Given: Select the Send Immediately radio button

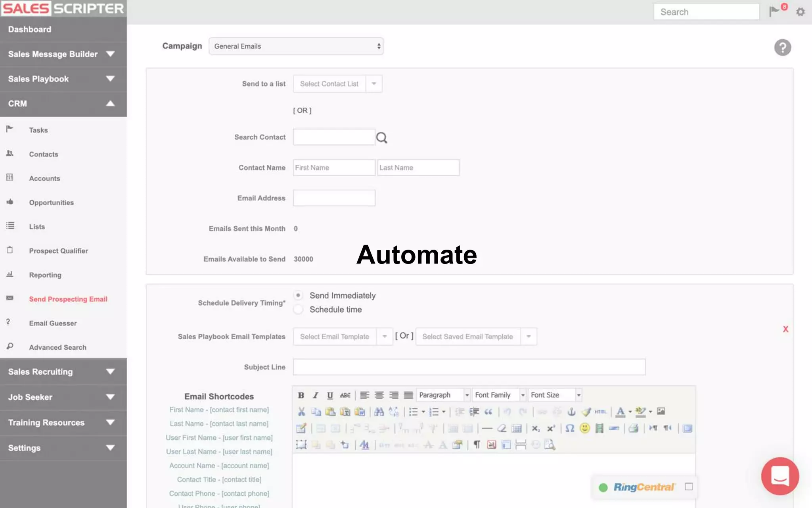Looking at the screenshot, I should (298, 295).
